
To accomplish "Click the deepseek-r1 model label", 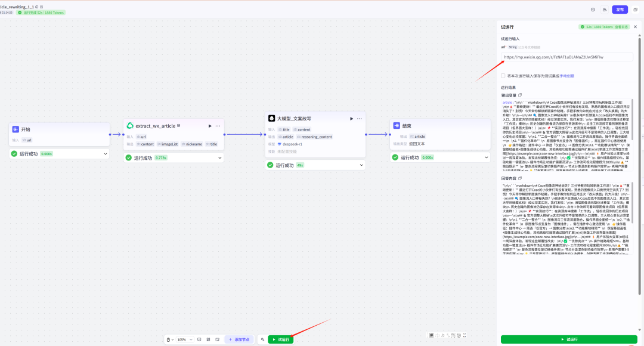I will tap(292, 144).
